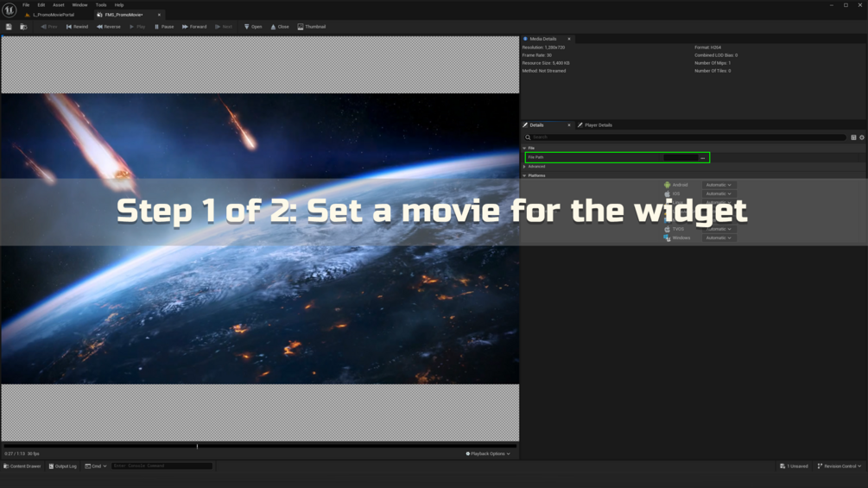Browse to asset in Content Browser icon
Image resolution: width=868 pixels, height=488 pixels.
coord(23,27)
